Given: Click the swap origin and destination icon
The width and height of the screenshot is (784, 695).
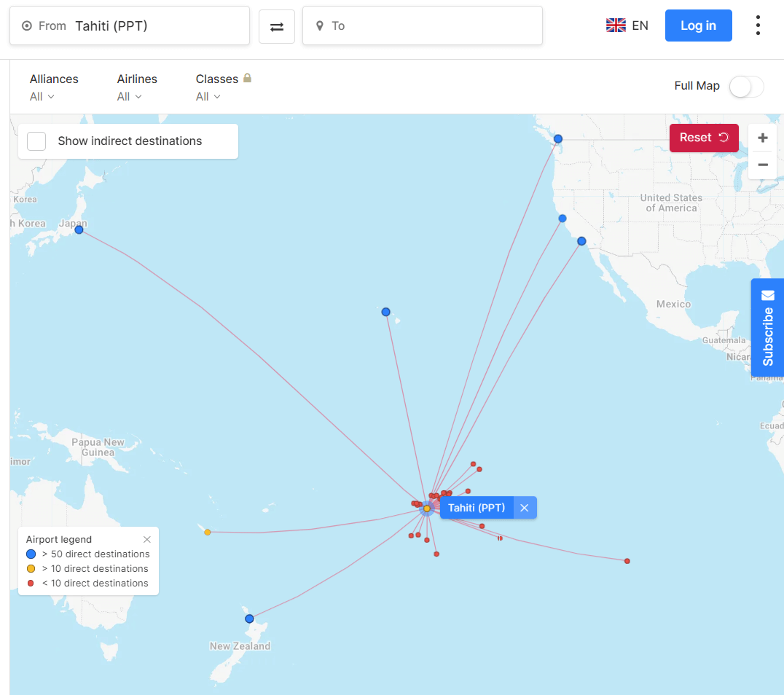Looking at the screenshot, I should click(x=277, y=25).
